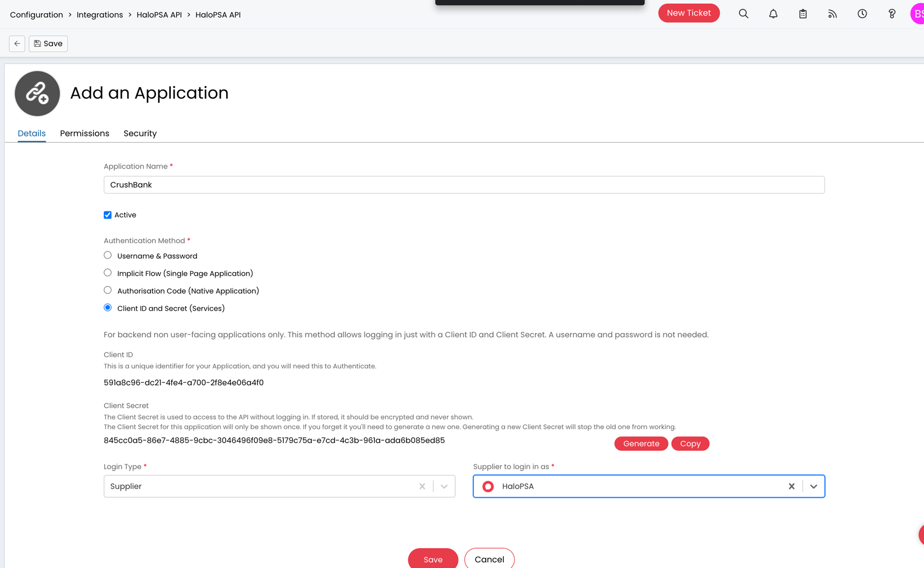Open the Security tab
The width and height of the screenshot is (924, 568).
140,133
